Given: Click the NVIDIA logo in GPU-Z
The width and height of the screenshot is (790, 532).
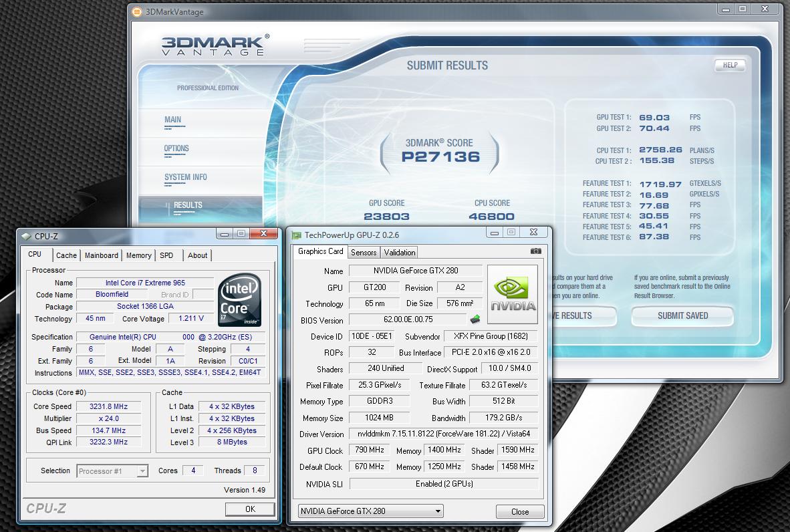Looking at the screenshot, I should [x=513, y=294].
